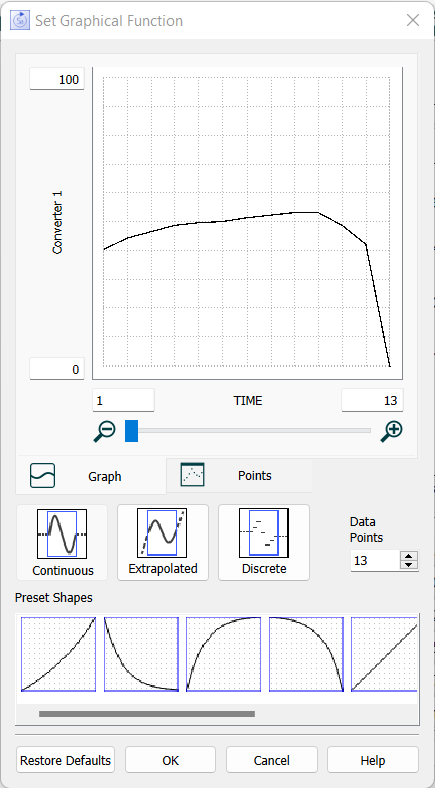This screenshot has height=788, width=435.
Task: Switch to the Points tab
Action: (239, 475)
